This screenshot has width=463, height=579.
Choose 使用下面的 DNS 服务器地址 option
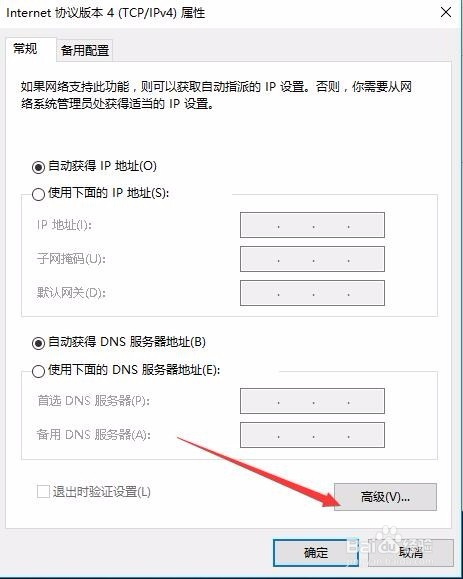click(x=38, y=371)
